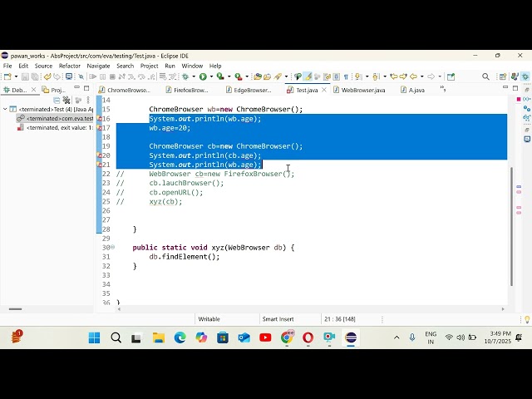Click the Save icon in toolbar
The image size is (532, 399).
coord(25,76)
